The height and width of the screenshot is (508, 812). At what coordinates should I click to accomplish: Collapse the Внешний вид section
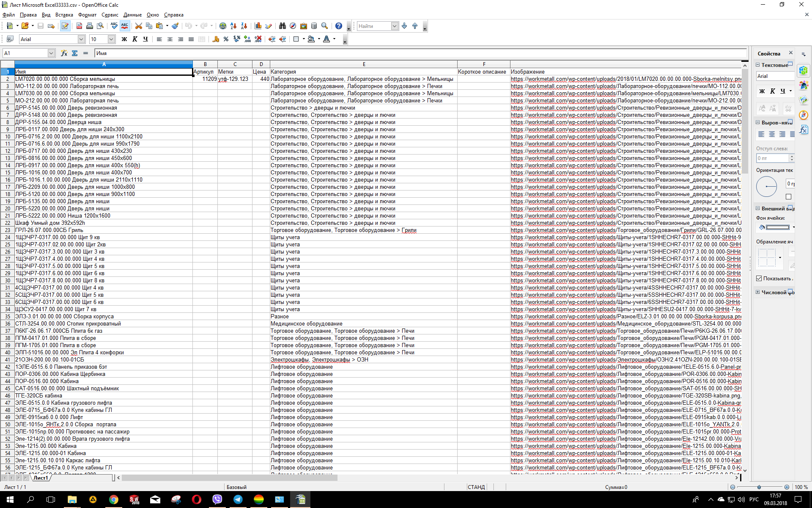tap(758, 209)
